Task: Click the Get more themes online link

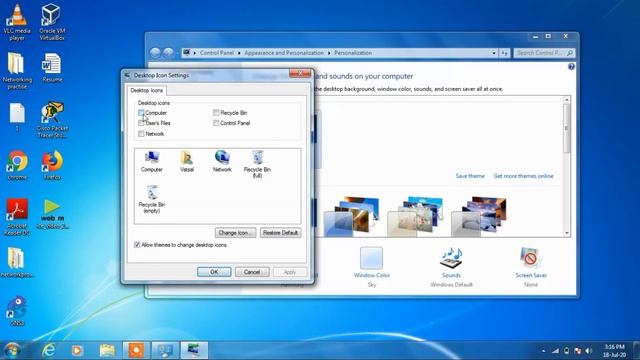Action: (x=523, y=176)
